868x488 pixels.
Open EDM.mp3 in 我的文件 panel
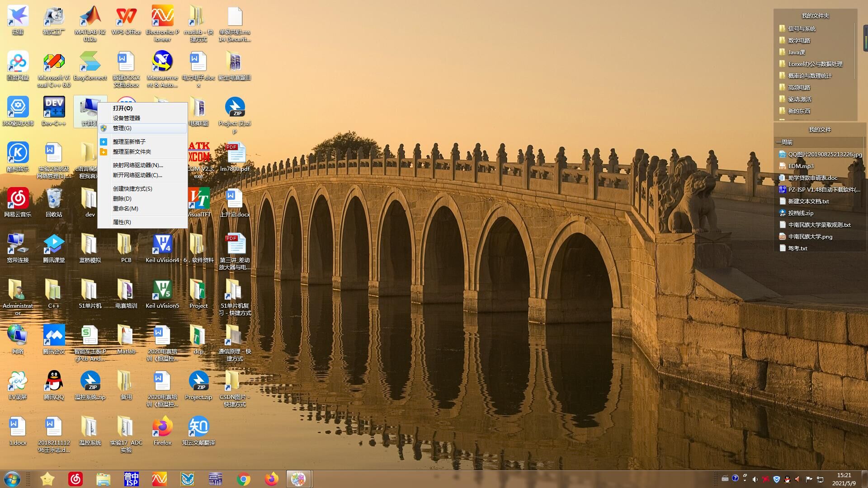coord(797,166)
